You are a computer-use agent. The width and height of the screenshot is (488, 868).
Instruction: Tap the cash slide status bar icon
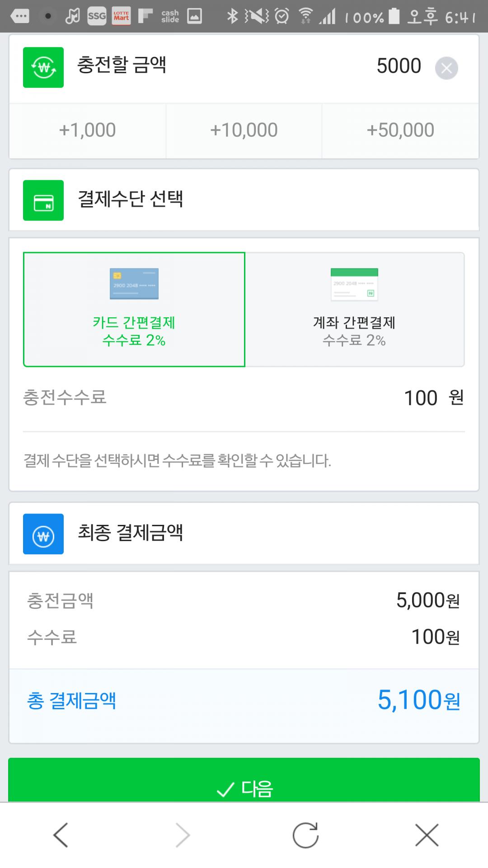coord(170,17)
